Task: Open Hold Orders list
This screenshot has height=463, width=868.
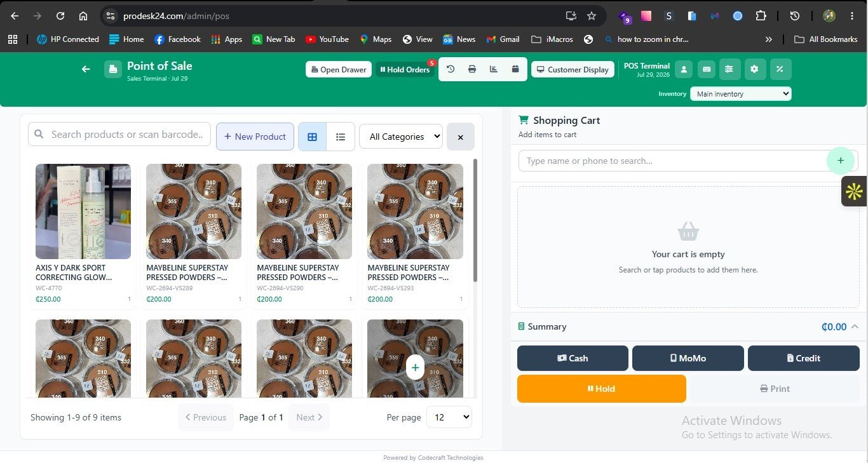Action: pyautogui.click(x=405, y=69)
